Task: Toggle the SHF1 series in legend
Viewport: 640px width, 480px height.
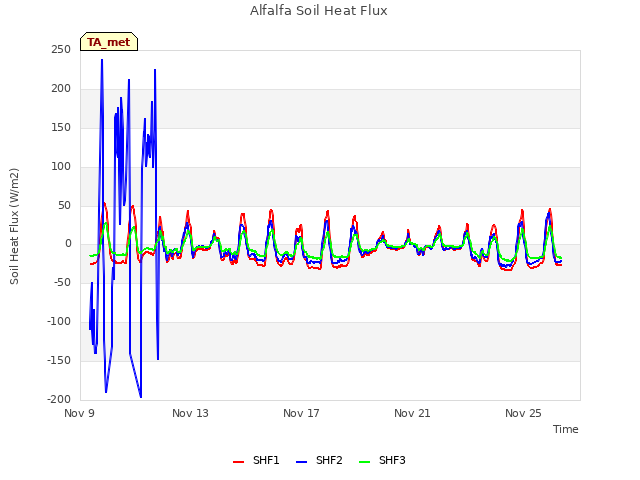Action: [256, 460]
